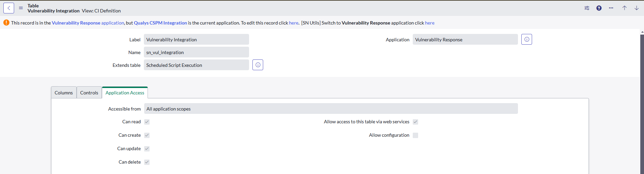
Task: Click the 'View: CI Definition' header text
Action: 101,11
